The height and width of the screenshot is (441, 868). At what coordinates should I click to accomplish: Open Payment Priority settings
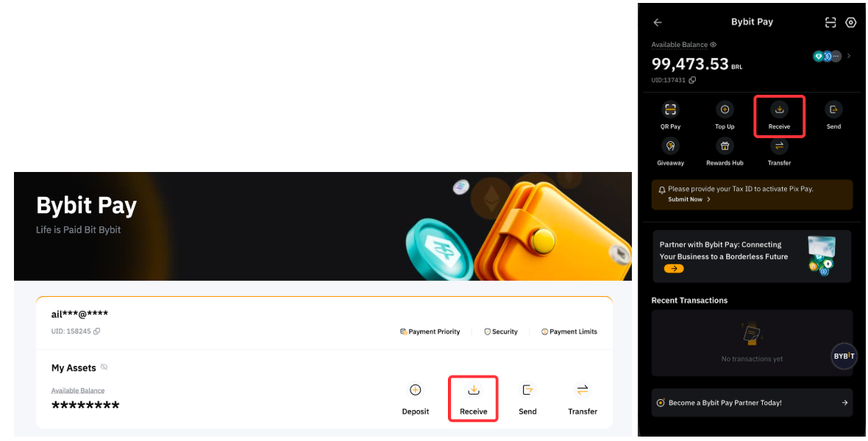click(x=430, y=331)
